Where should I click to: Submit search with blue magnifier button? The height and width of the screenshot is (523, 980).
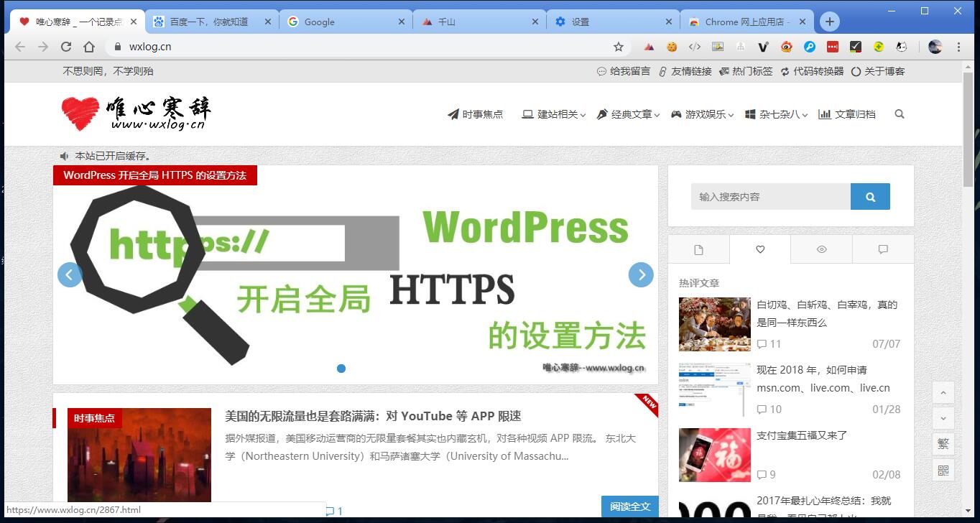pos(870,196)
